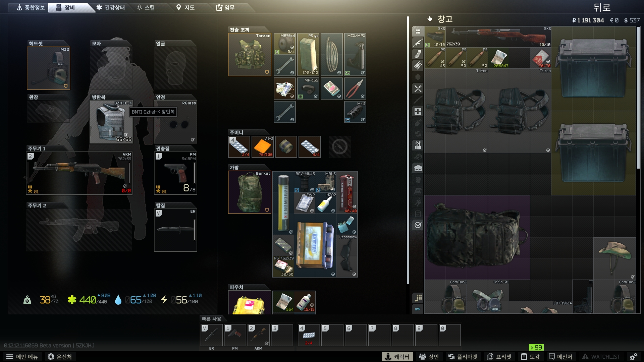Select the food and drink filter icon
The height and width of the screenshot is (362, 644).
tap(418, 88)
